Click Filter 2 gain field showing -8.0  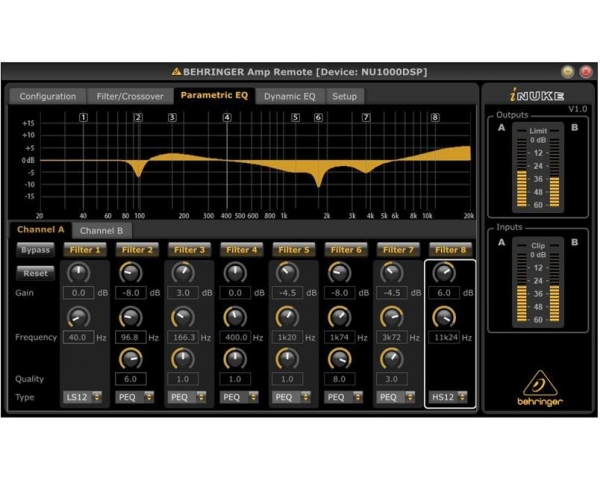pyautogui.click(x=130, y=293)
